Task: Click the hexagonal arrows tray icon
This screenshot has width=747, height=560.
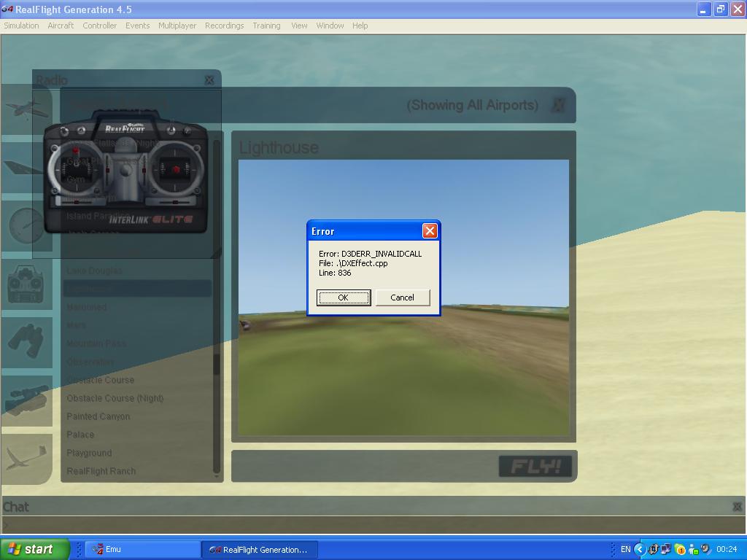Action: point(653,549)
